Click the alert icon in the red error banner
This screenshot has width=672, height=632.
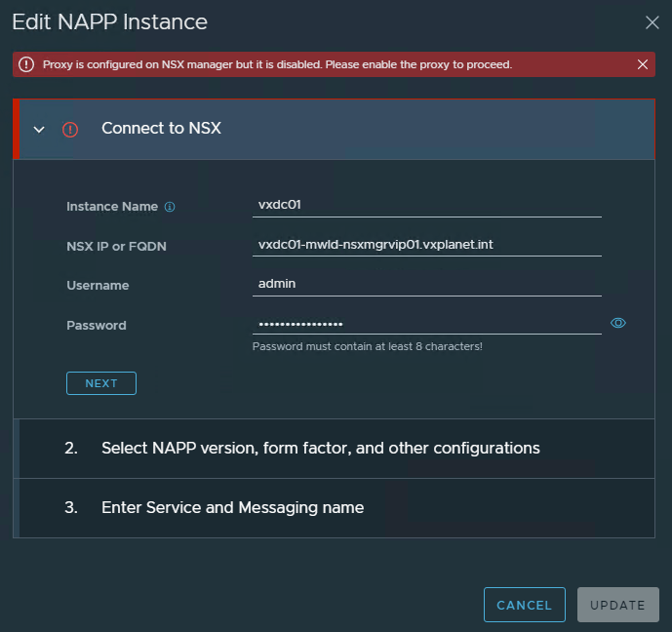pyautogui.click(x=26, y=64)
